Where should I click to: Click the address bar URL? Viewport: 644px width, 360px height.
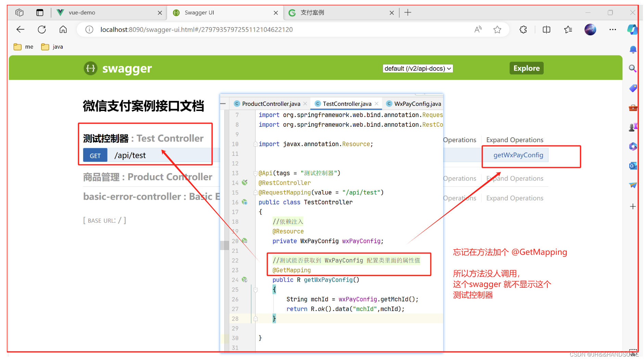point(197,30)
